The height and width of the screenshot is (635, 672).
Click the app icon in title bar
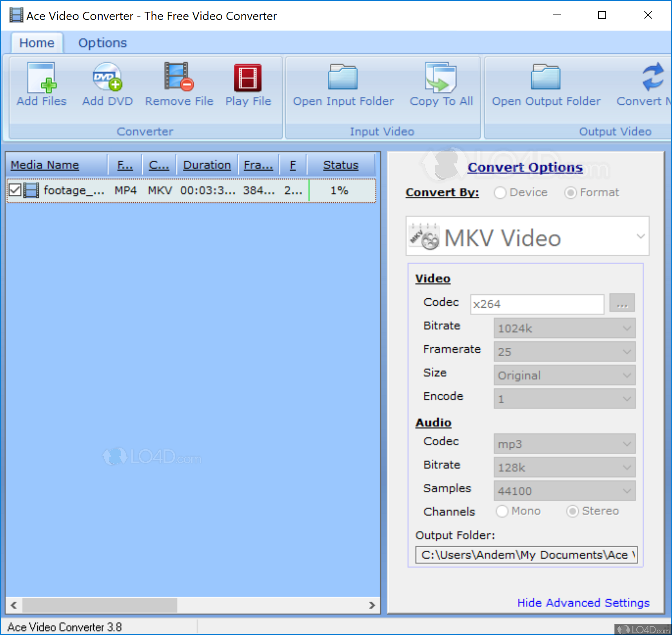16,16
